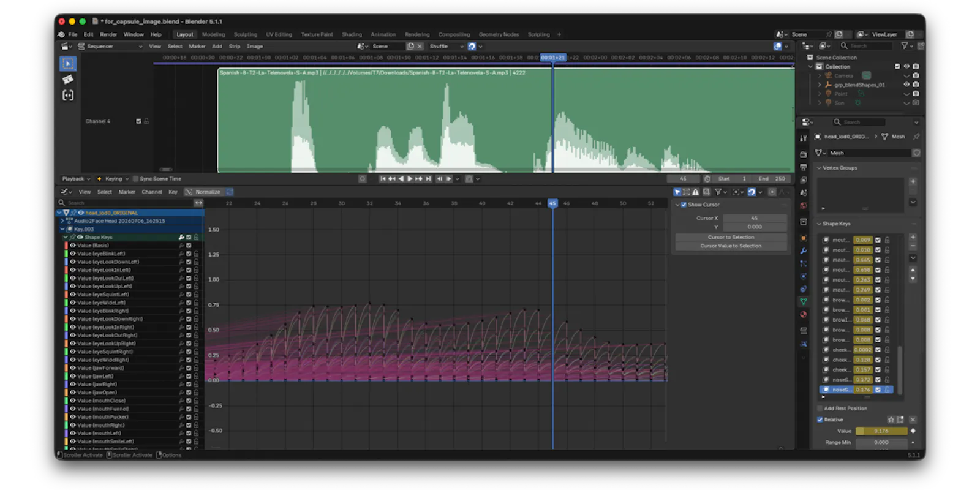Viewport: 980px width, 490px height.
Task: Toggle the mute checkbox for Channel 4
Action: [x=138, y=121]
